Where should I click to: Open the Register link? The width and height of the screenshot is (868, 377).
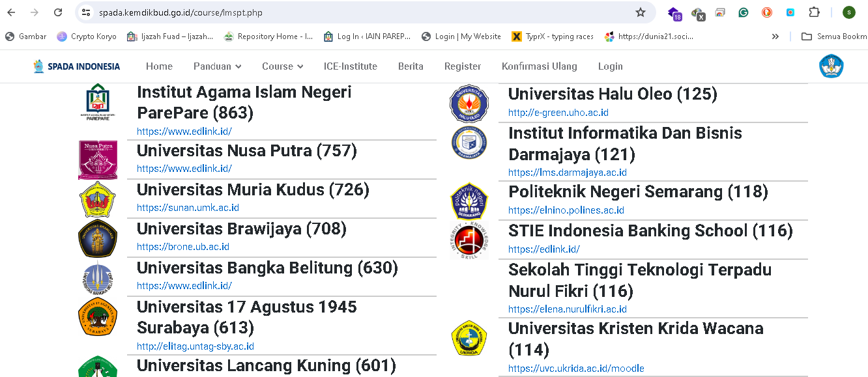point(463,66)
